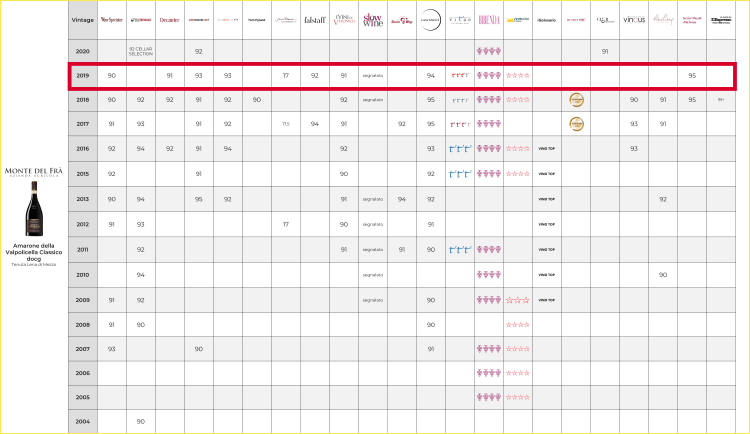Click the gold medal in 2018 row
Viewport: 750px width, 434px height.
point(576,100)
